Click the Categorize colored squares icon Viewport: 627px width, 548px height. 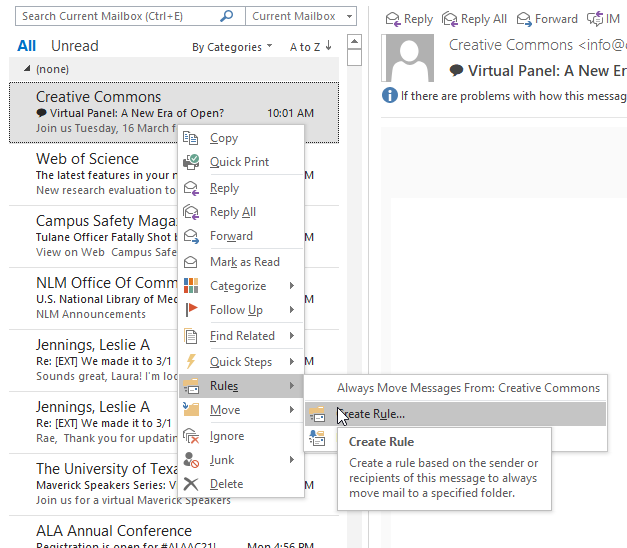[x=191, y=286]
